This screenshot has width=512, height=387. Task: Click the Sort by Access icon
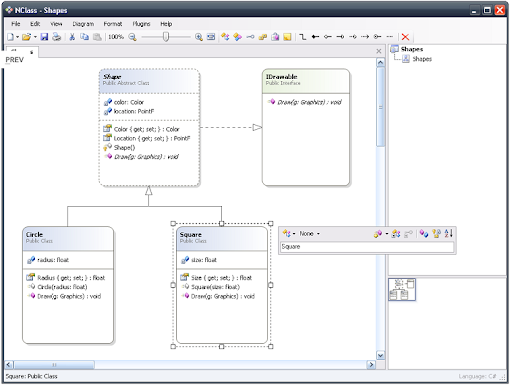click(x=436, y=234)
